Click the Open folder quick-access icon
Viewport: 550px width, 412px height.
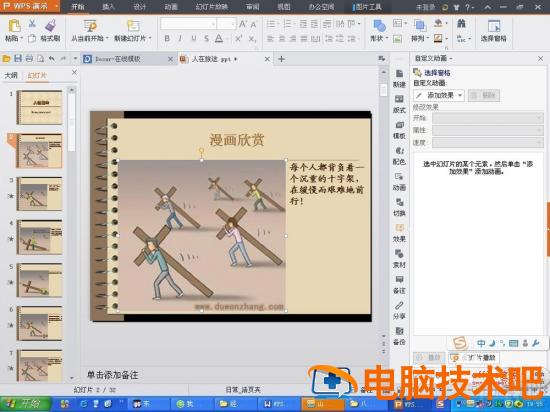click(6, 59)
